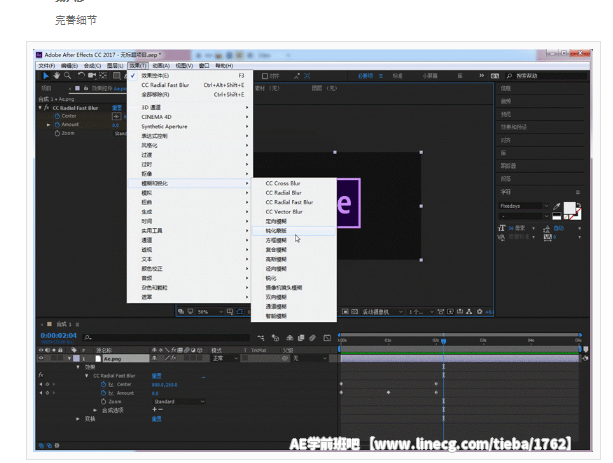The width and height of the screenshot is (613, 463).
Task: Choose CC Vector Blur from submenu
Action: [x=294, y=212]
